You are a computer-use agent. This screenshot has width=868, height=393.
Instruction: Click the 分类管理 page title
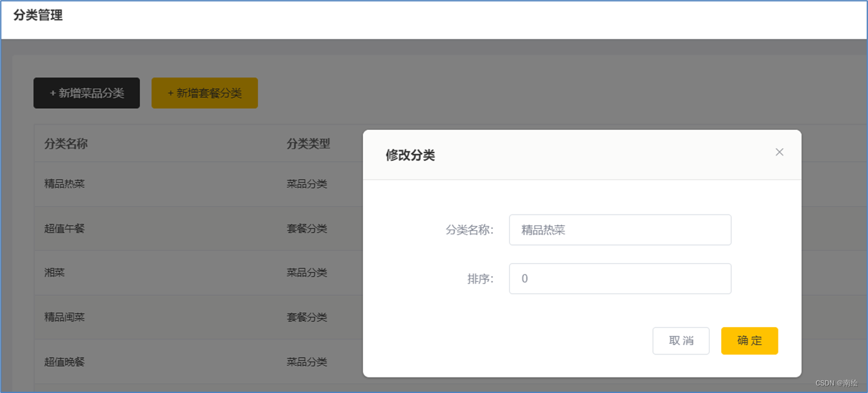tap(38, 16)
